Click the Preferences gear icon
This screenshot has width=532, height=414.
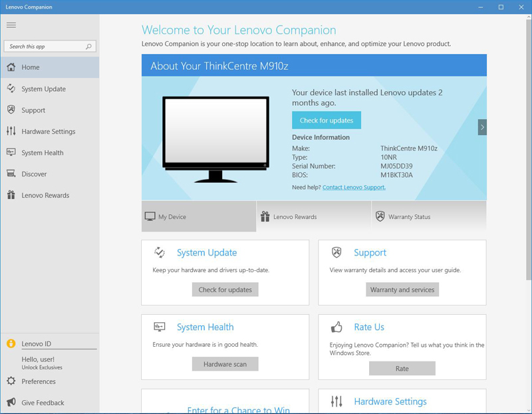tap(11, 381)
